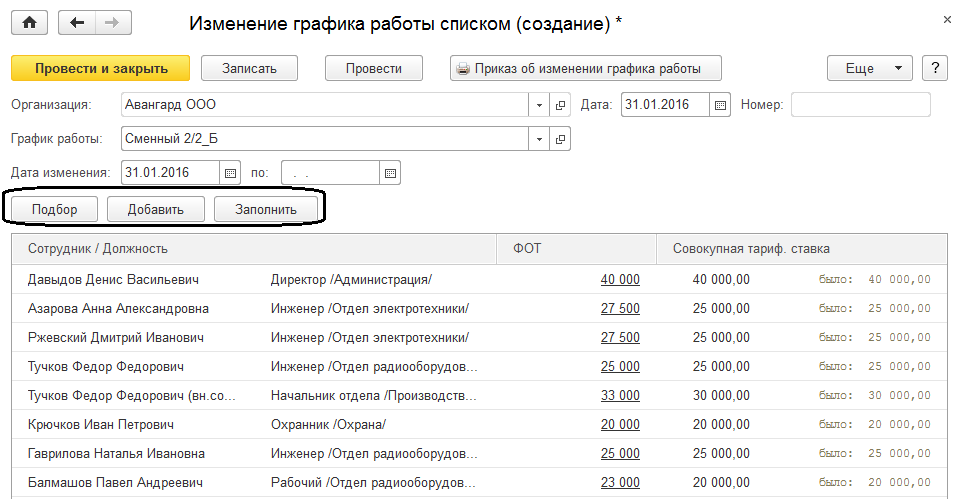The width and height of the screenshot is (965, 499).
Task: Select row Ржевский Дмитрий Иванович
Action: coord(479,337)
